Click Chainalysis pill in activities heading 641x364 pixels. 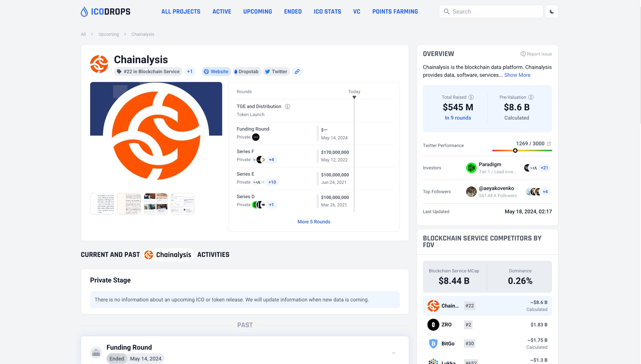point(168,255)
